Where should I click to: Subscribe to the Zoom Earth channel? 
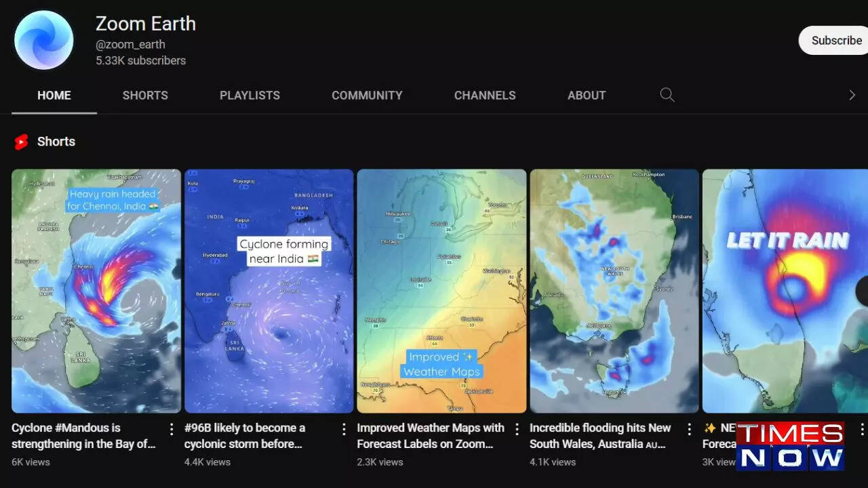click(x=834, y=41)
